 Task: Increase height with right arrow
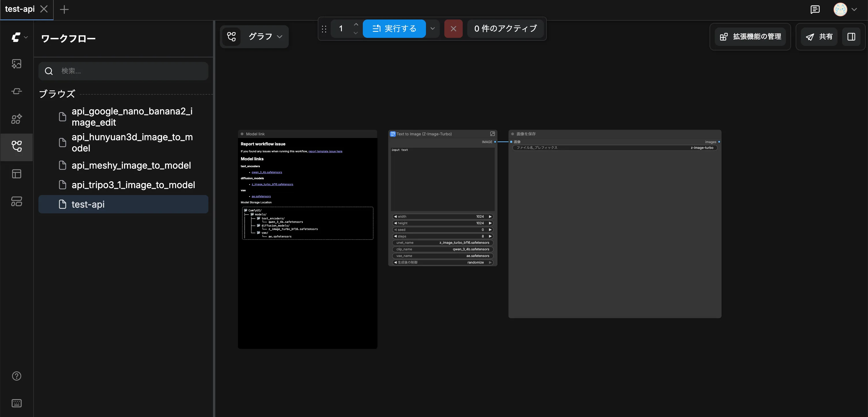pos(490,223)
